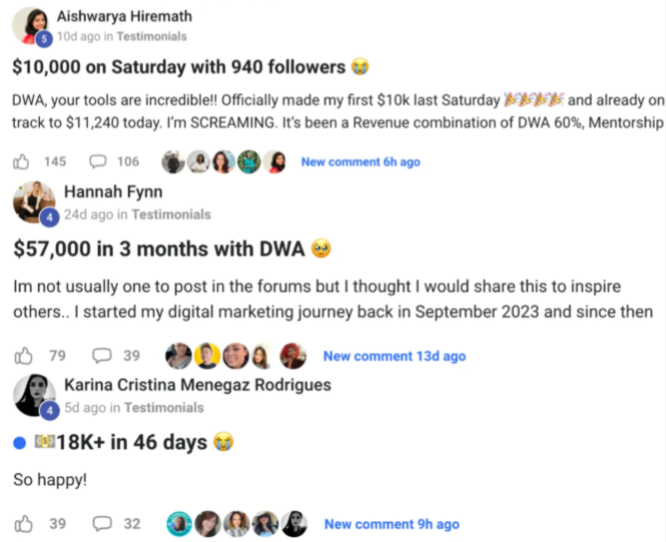Click Karina Cristina's profile avatar
The width and height of the screenshot is (666, 542).
[x=32, y=395]
